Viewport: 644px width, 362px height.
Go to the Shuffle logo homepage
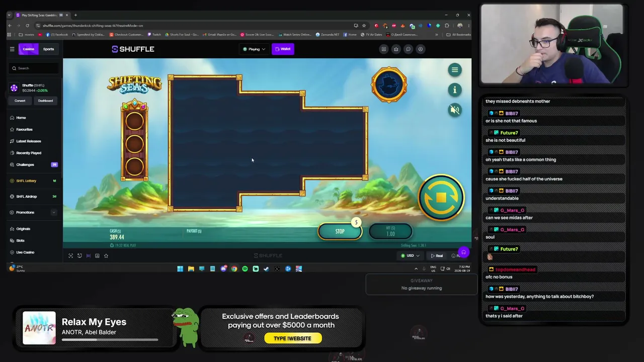[133, 49]
